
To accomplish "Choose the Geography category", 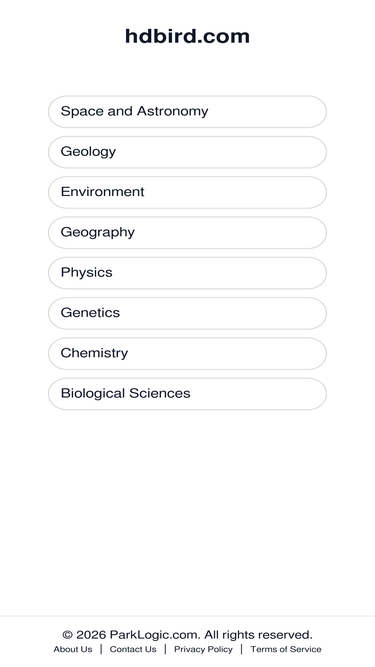I will 187,233.
